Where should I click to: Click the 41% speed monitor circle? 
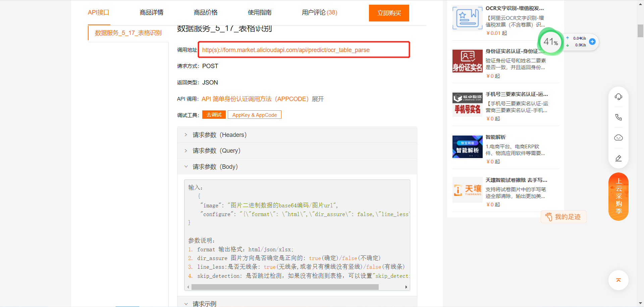click(551, 42)
